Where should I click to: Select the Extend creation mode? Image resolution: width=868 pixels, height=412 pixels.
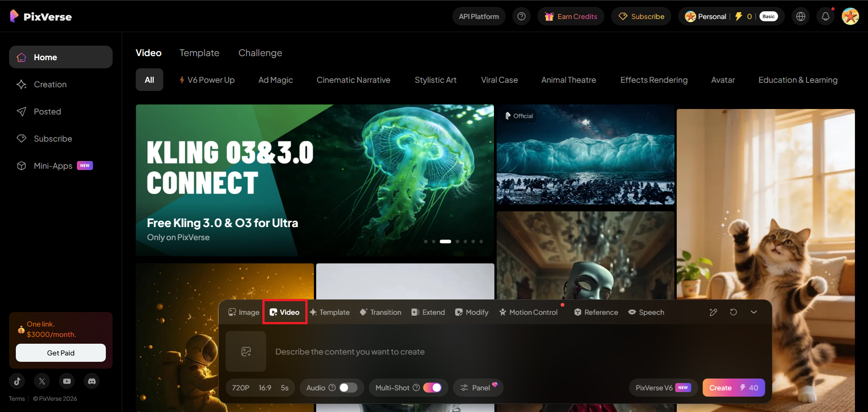point(428,312)
